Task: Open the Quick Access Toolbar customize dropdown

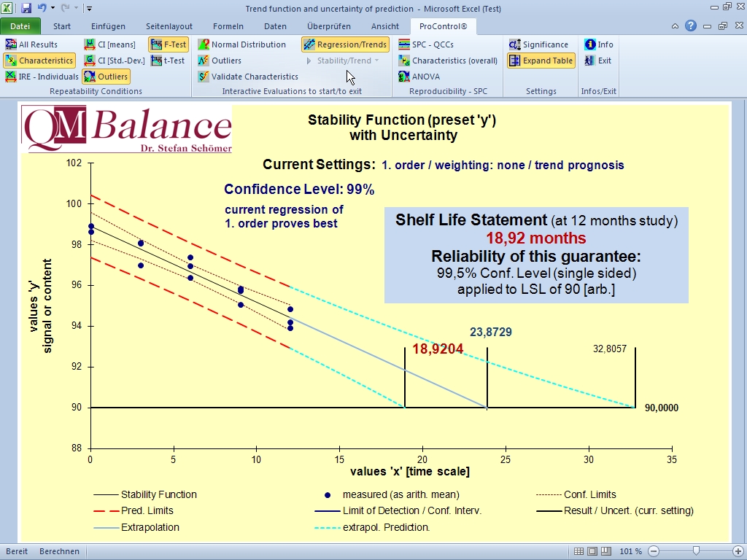Action: point(89,8)
